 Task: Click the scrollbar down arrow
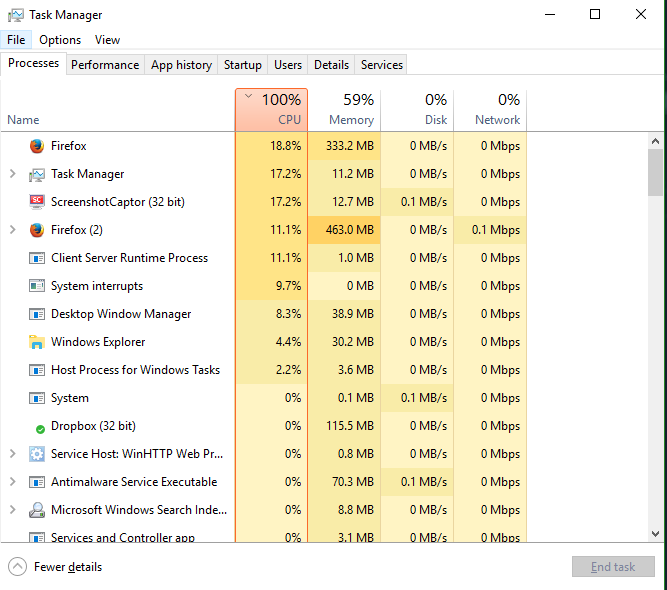point(656,533)
